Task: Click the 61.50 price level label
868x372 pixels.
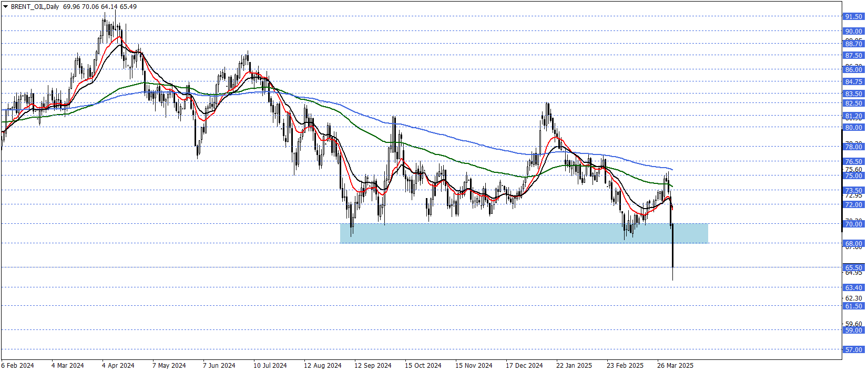Action: tap(854, 306)
